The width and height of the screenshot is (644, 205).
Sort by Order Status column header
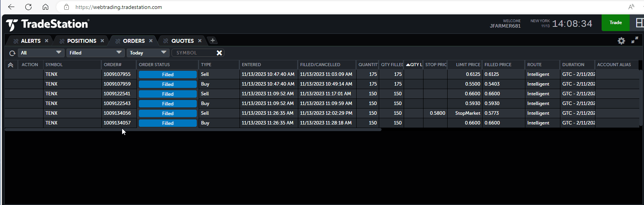click(168, 65)
